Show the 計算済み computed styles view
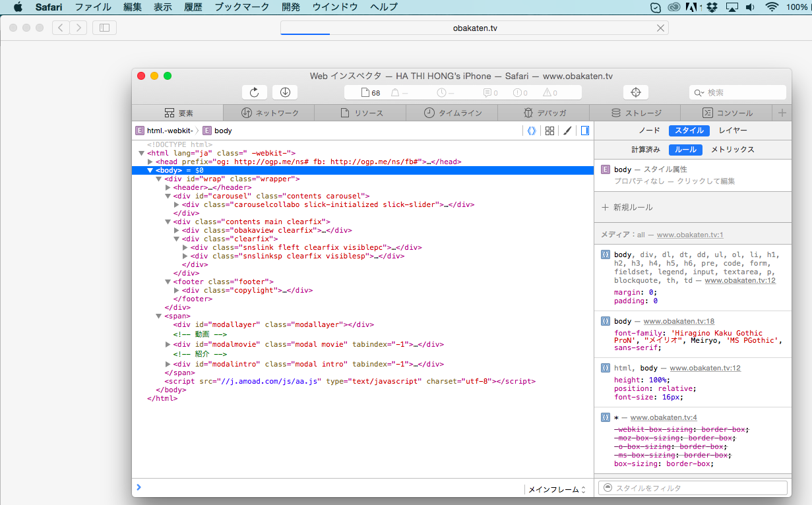812x505 pixels. pos(646,150)
